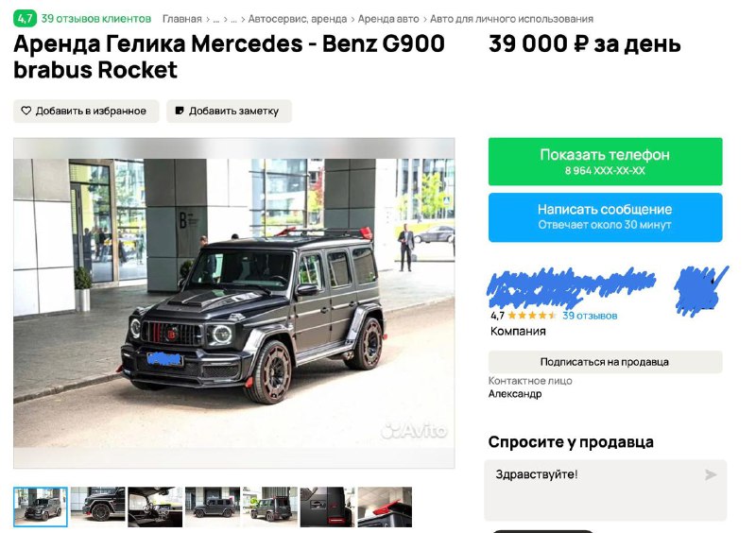The image size is (756, 533).
Task: Open the 39 отзывов клиентов link
Action: click(x=96, y=19)
